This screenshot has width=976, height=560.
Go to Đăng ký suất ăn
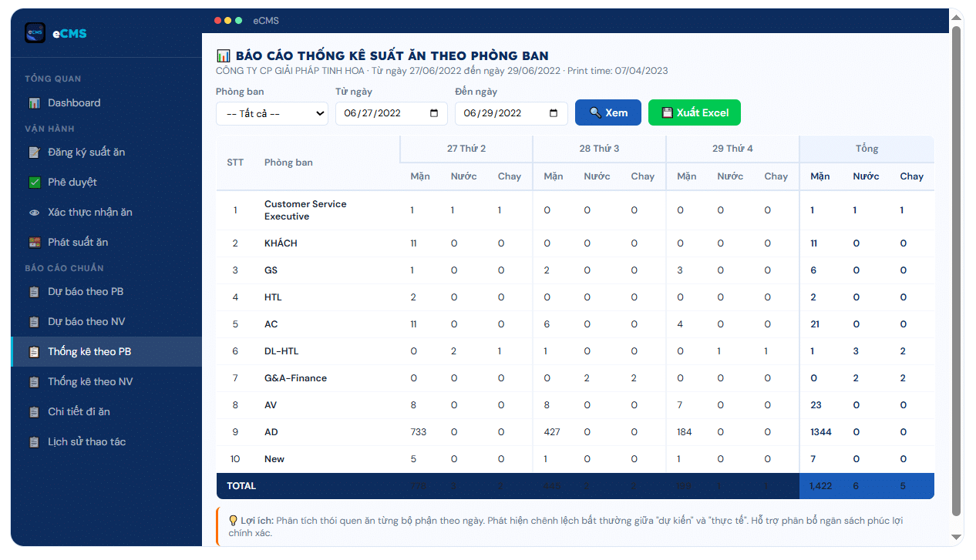tap(106, 153)
